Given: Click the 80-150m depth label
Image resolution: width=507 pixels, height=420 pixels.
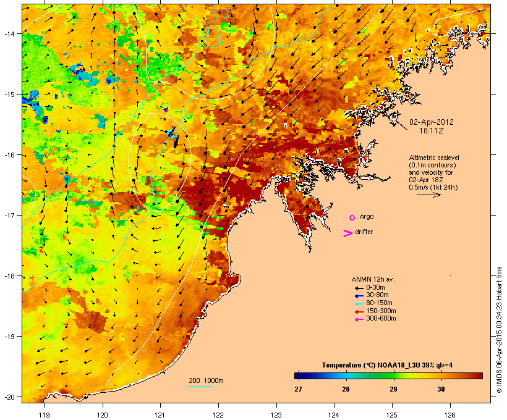Looking at the screenshot, I should tap(379, 303).
